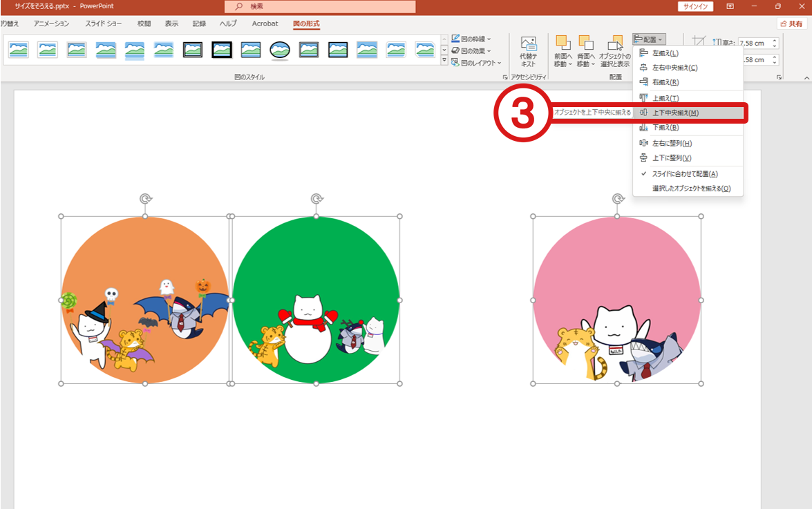Open 図のスタイル group dialog launcher
The width and height of the screenshot is (812, 509).
505,77
